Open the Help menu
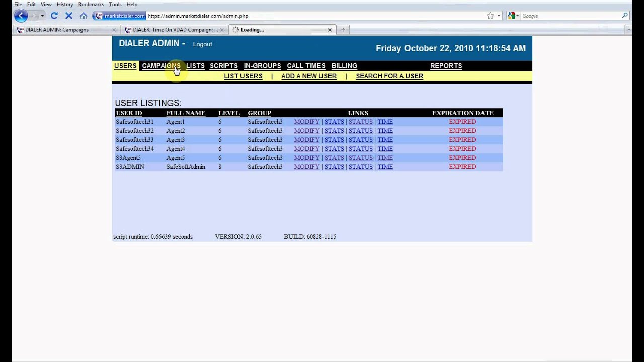The height and width of the screenshot is (362, 644). click(x=132, y=4)
